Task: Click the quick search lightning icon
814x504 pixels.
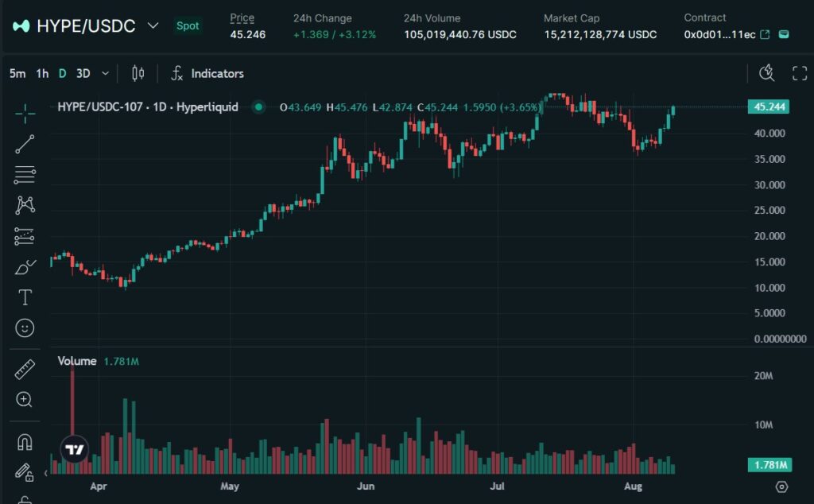Action: pyautogui.click(x=767, y=73)
